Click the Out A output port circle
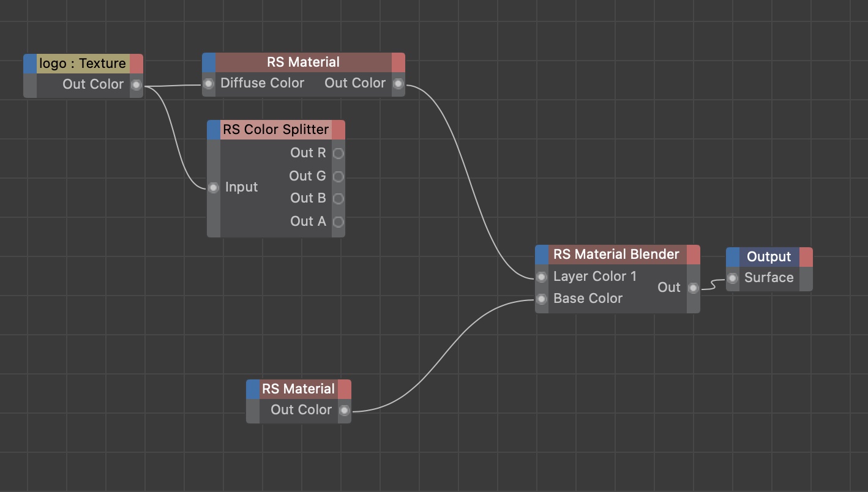This screenshot has height=492, width=868. click(338, 222)
